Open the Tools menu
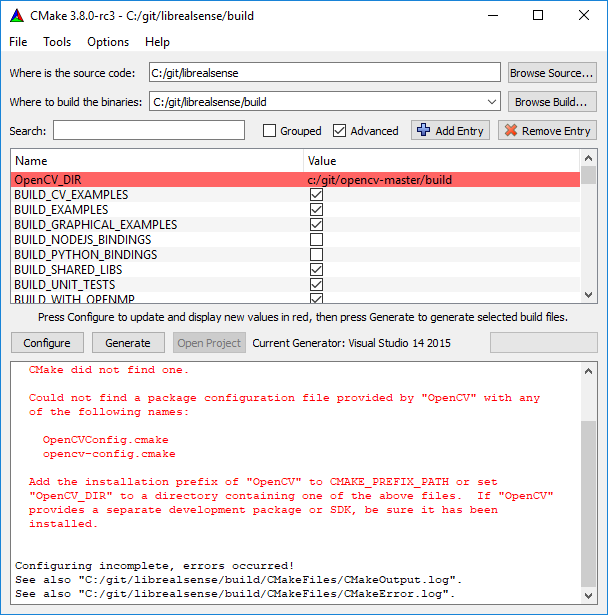Viewport: 608px width, 615px height. tap(57, 42)
